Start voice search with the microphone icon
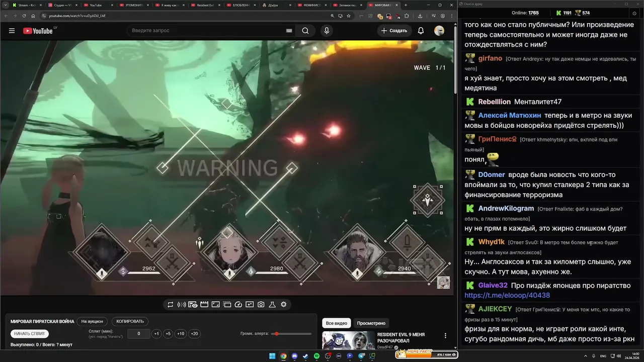 point(327,31)
